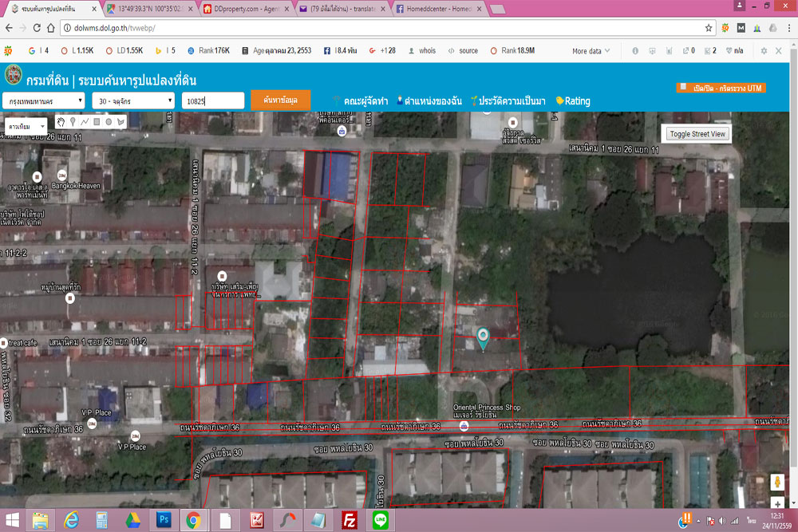
Task: Click the Toggle Street View button
Action: coord(697,134)
